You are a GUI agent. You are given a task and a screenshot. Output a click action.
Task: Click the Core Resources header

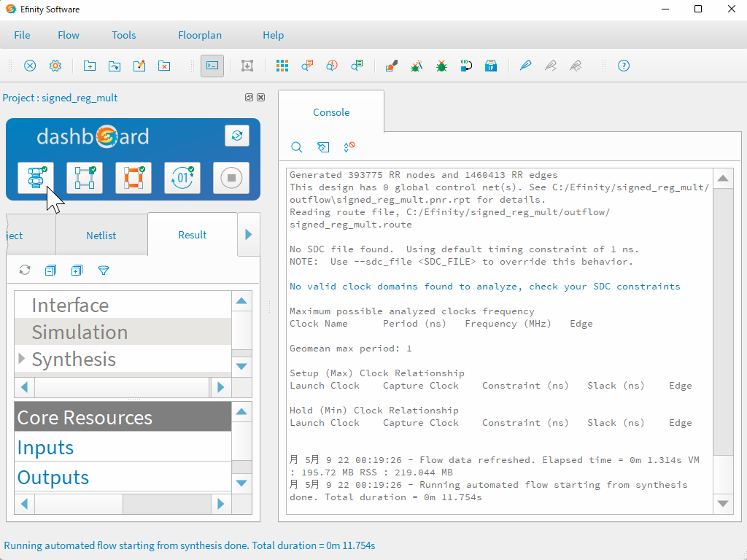tap(123, 417)
